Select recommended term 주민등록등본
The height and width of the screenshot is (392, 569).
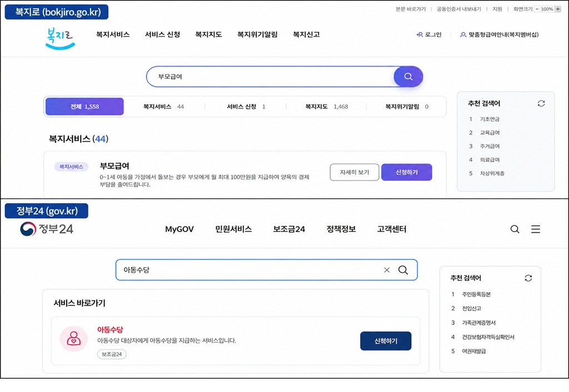coord(476,294)
